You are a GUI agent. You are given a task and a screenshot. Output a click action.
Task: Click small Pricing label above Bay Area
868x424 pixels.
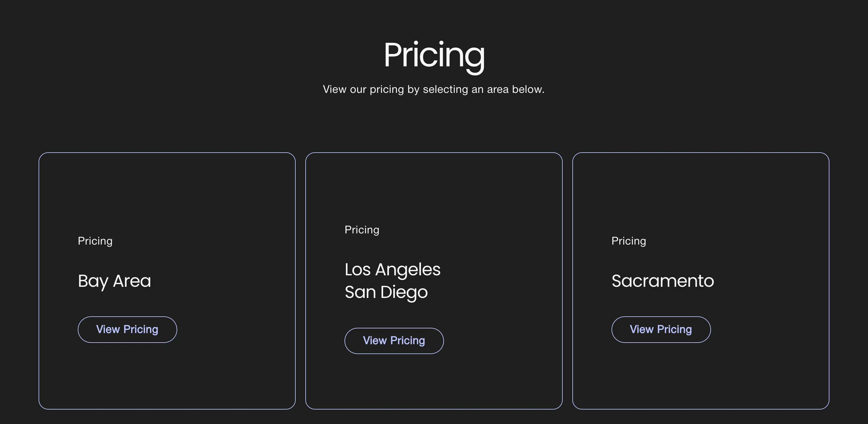(x=95, y=241)
